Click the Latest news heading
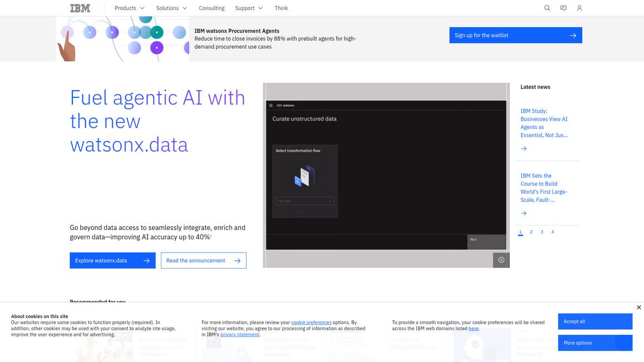Viewport: 644px width, 362px height. click(x=535, y=87)
